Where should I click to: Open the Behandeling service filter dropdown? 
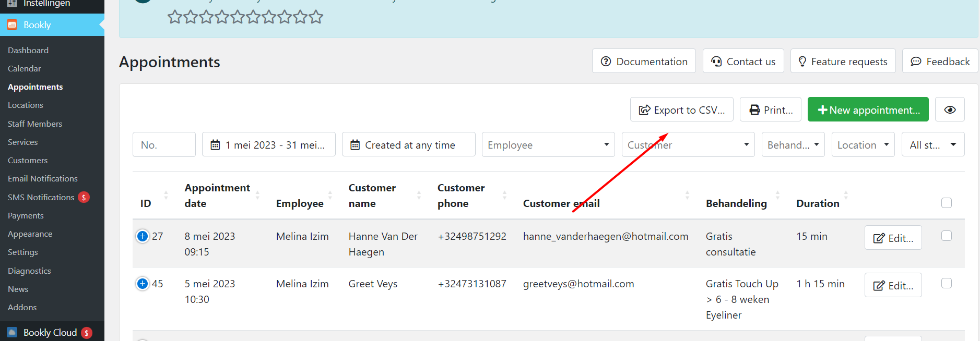[793, 144]
